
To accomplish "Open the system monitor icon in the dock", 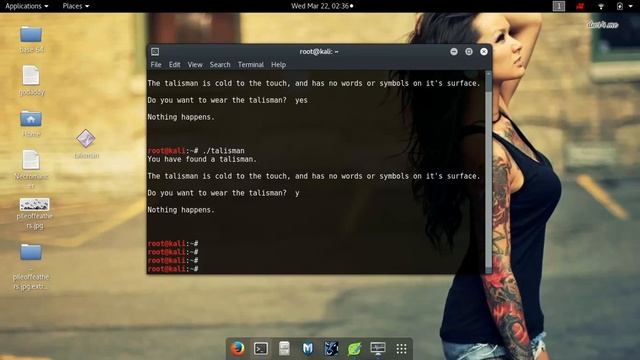I will coord(378,349).
